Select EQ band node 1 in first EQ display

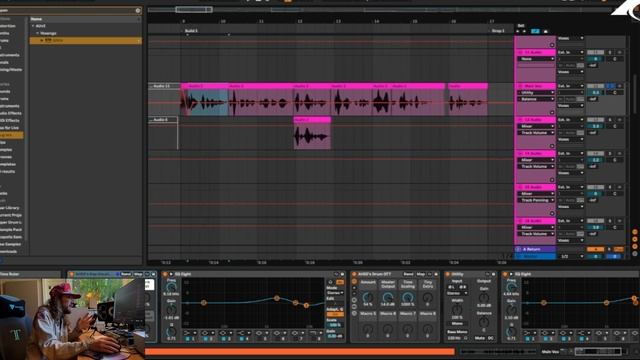tap(203, 302)
